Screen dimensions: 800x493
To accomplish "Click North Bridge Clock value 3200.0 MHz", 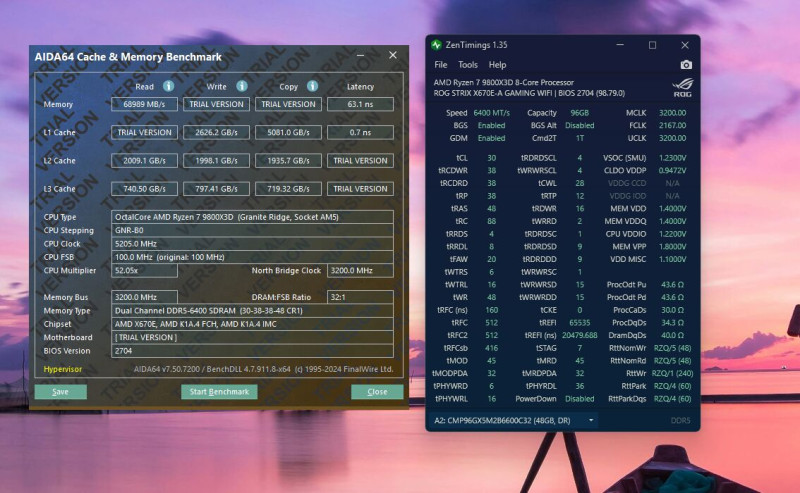I will pyautogui.click(x=360, y=270).
